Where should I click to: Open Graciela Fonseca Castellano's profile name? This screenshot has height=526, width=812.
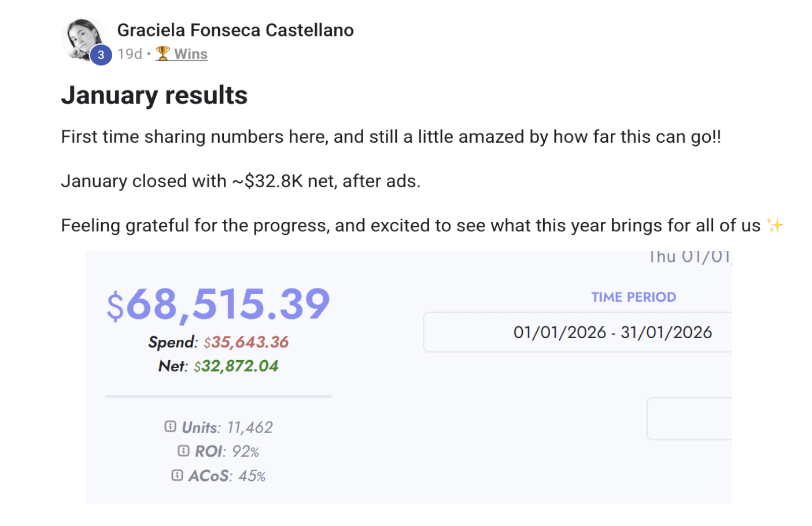[235, 30]
